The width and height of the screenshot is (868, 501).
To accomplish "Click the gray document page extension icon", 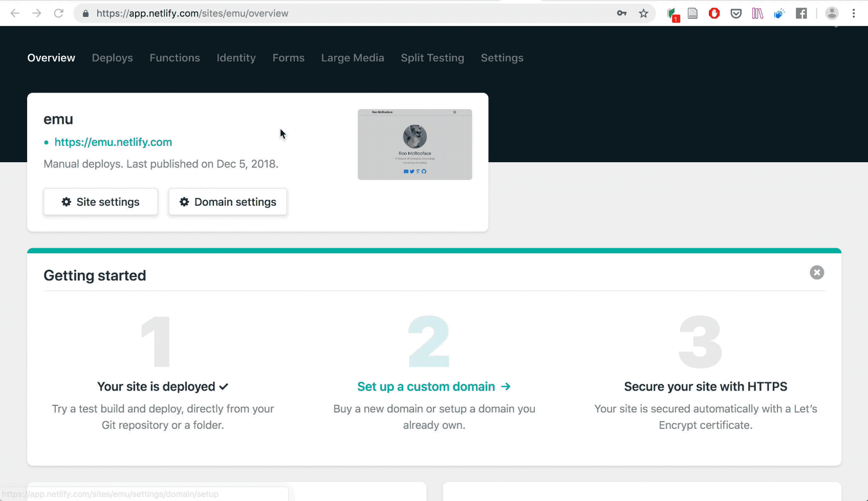I will tap(692, 13).
